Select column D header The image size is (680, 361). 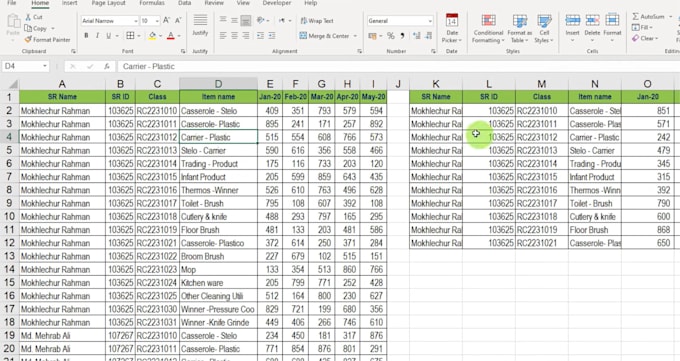click(218, 84)
